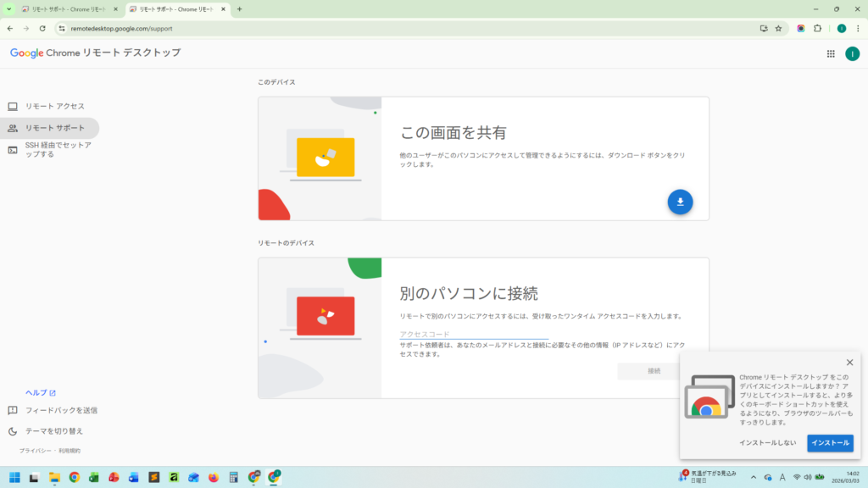This screenshot has height=488, width=868.
Task: Open the Google apps grid menu
Action: coord(830,53)
